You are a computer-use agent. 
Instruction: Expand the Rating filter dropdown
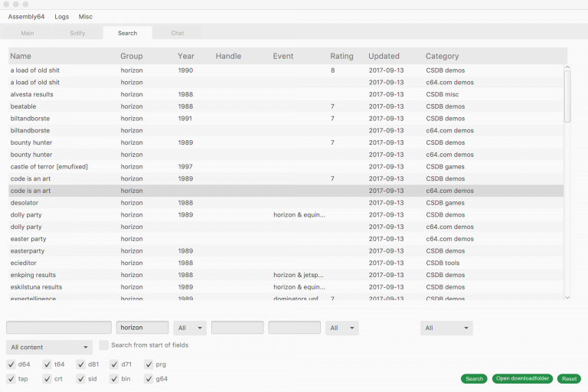(x=341, y=328)
